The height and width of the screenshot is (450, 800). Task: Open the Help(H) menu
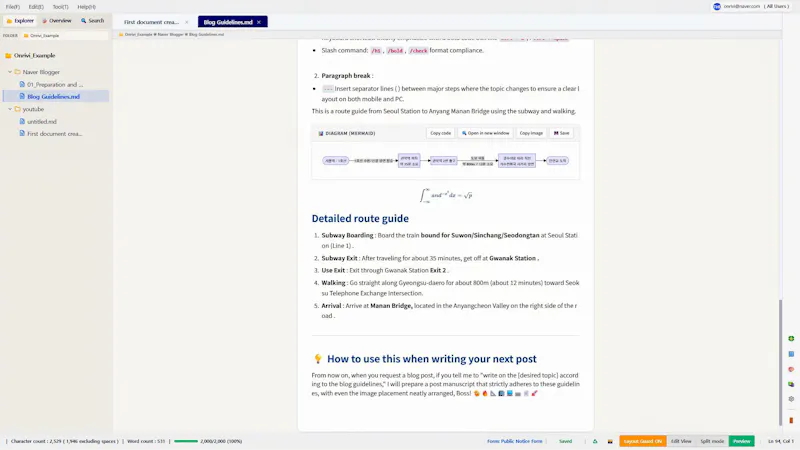86,7
